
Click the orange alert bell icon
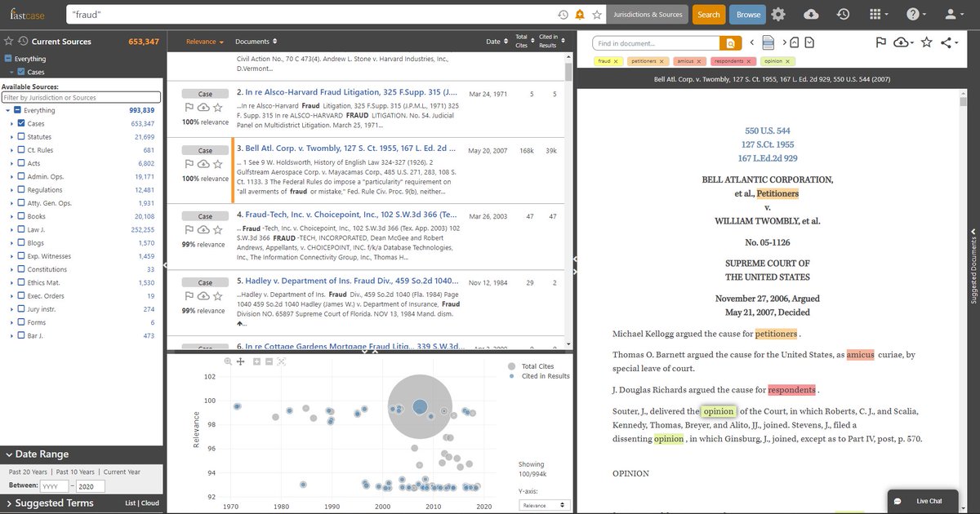pyautogui.click(x=580, y=15)
